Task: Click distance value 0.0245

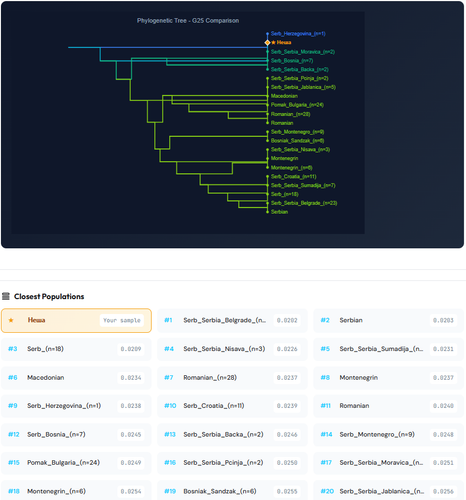Action: click(x=131, y=435)
